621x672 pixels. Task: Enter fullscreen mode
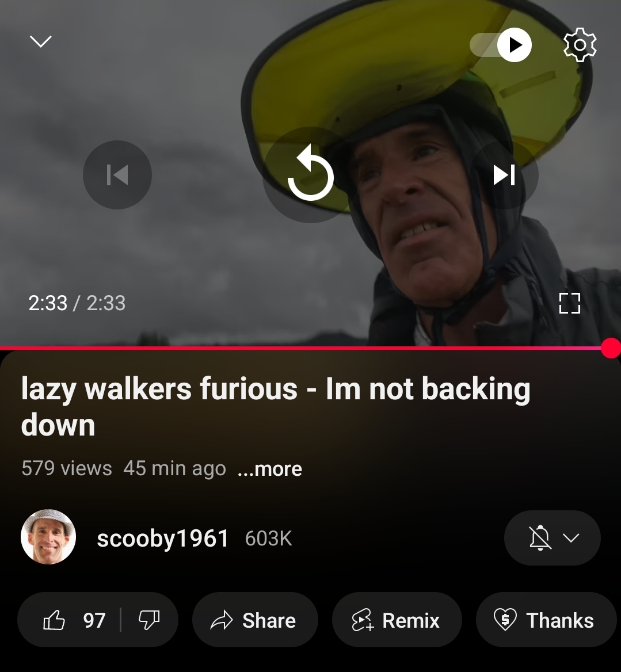tap(570, 303)
